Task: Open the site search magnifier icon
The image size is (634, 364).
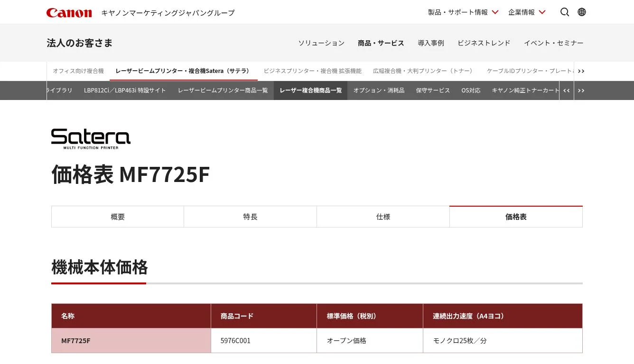Action: point(564,12)
